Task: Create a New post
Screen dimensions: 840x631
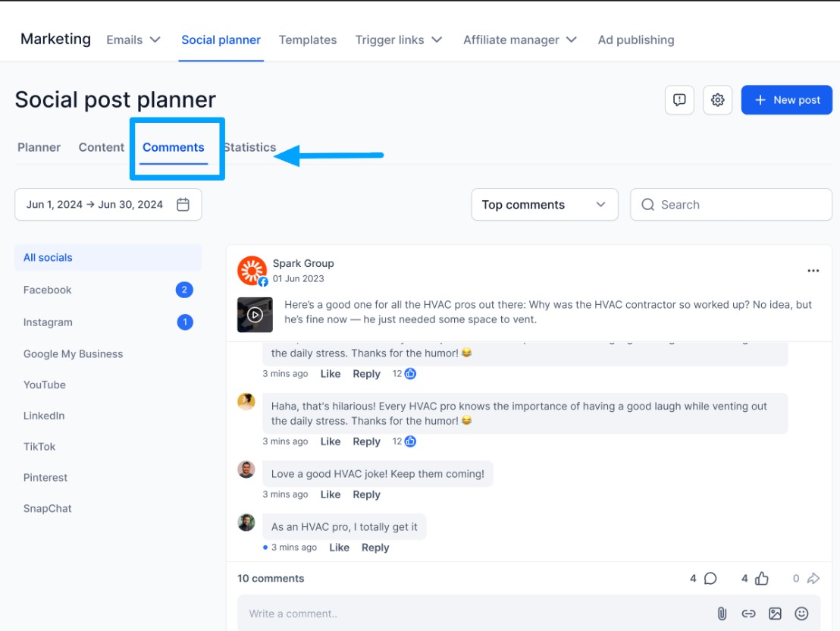Action: pos(786,99)
